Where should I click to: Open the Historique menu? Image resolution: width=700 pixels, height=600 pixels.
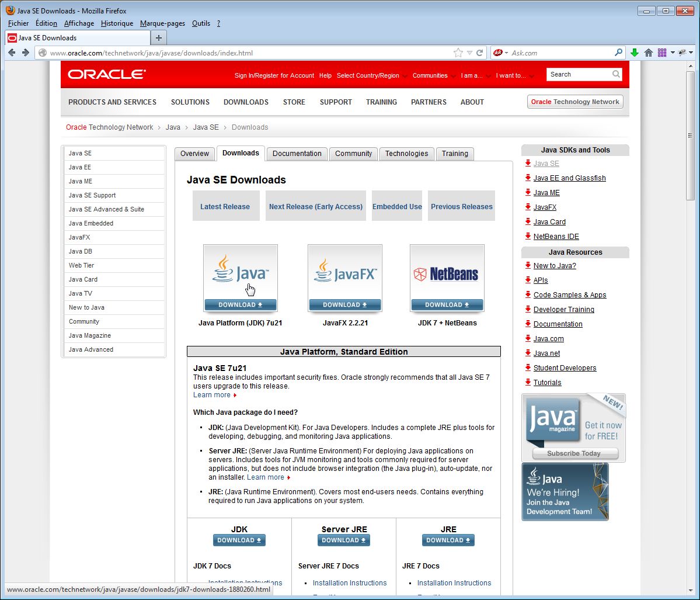117,23
